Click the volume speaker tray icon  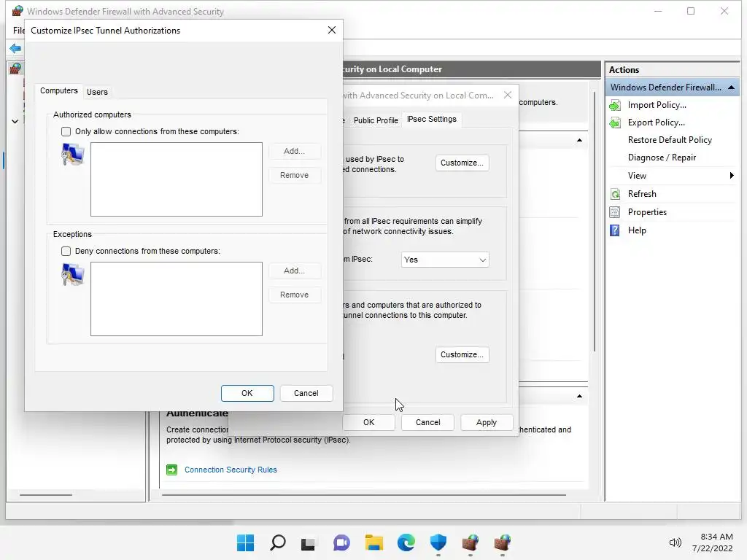coord(675,542)
